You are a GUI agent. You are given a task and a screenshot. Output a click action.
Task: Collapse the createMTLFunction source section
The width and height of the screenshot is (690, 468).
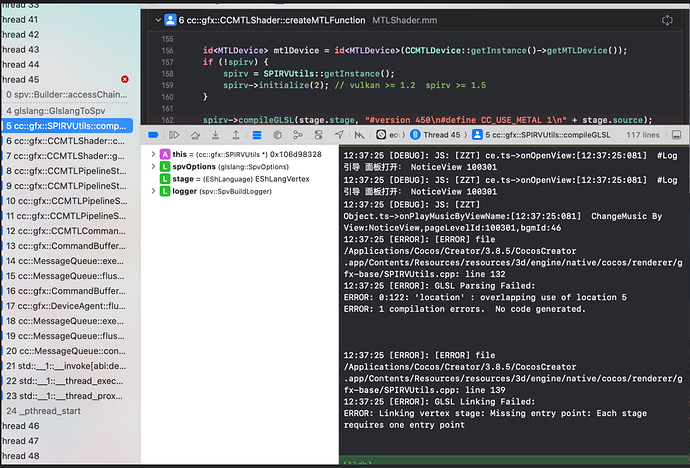pos(158,20)
